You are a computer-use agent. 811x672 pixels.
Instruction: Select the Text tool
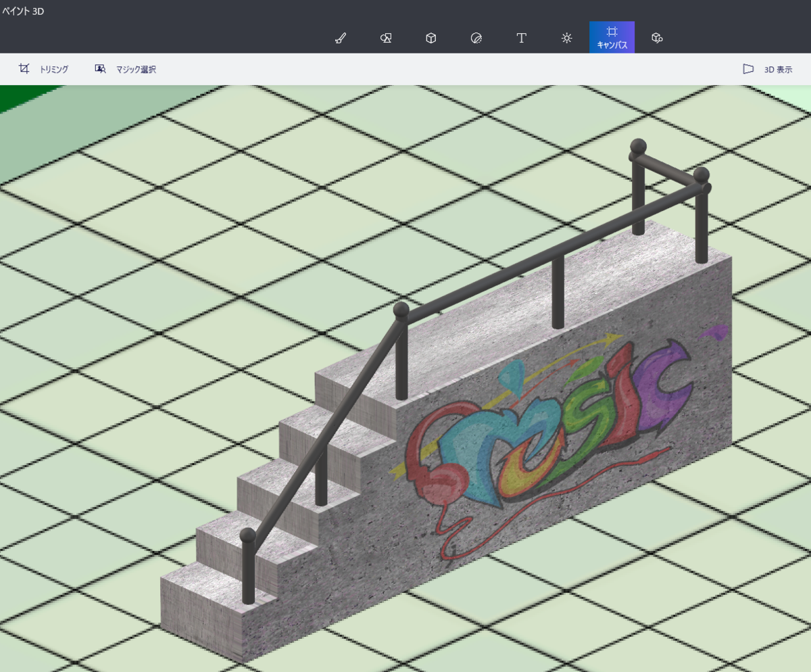pyautogui.click(x=522, y=38)
